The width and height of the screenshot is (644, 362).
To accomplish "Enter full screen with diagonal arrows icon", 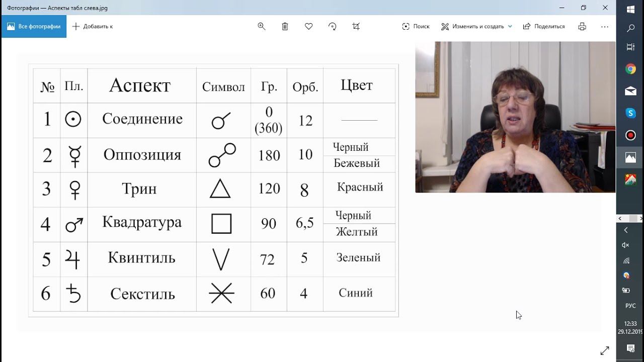I will tap(605, 350).
